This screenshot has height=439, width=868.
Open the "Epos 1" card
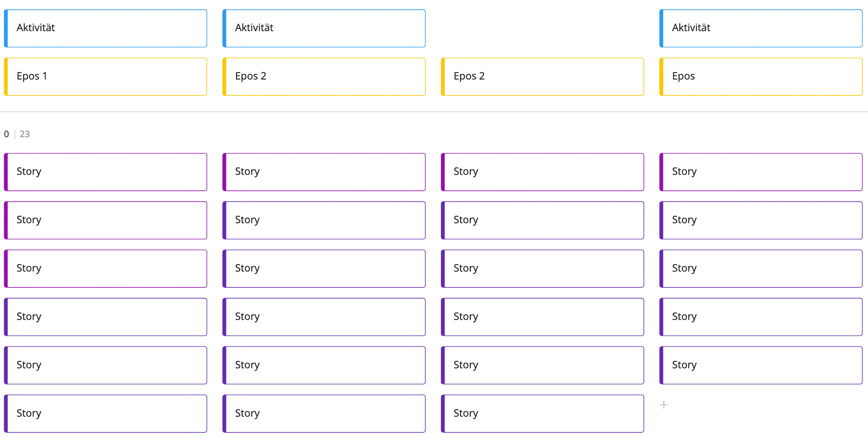pos(105,76)
